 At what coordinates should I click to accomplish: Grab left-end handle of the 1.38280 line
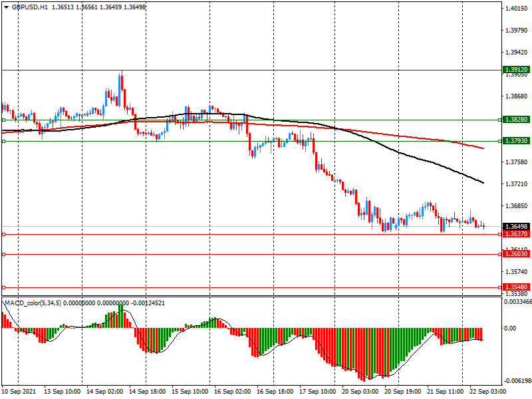[x=4, y=120]
